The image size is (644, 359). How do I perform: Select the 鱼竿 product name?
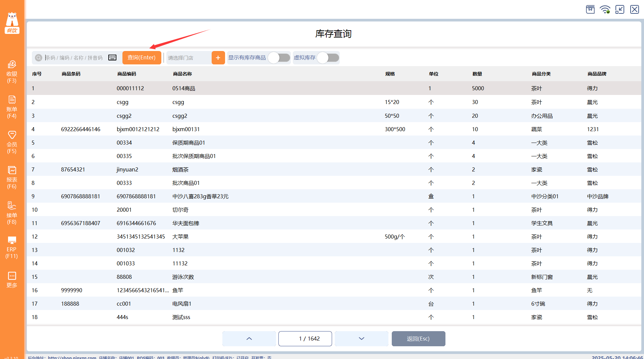178,290
